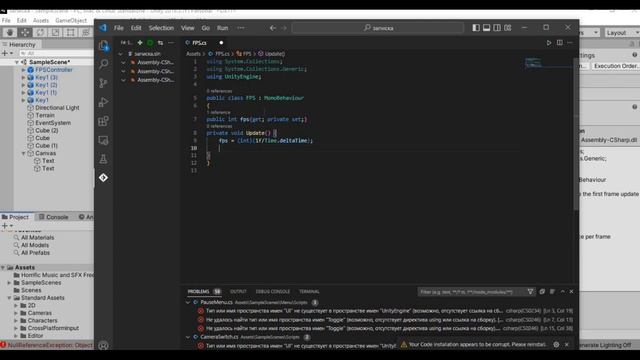Go back with the title bar arrow
The height and width of the screenshot is (360, 640).
[273, 28]
